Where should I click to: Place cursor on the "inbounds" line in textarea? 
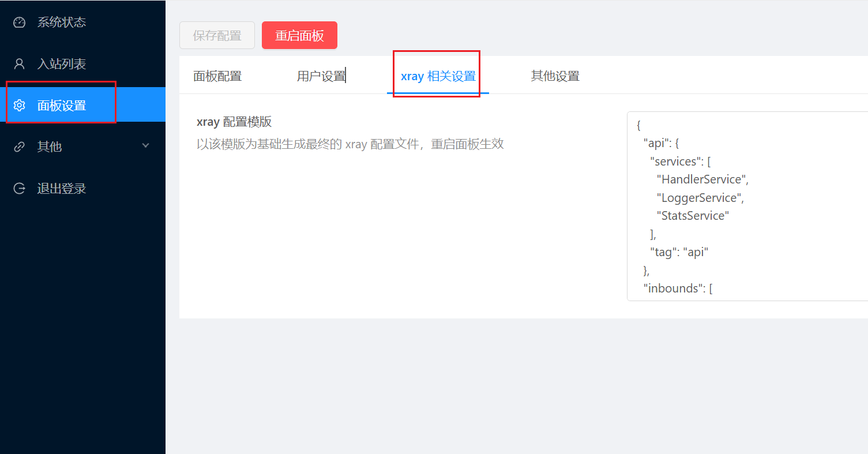point(678,288)
